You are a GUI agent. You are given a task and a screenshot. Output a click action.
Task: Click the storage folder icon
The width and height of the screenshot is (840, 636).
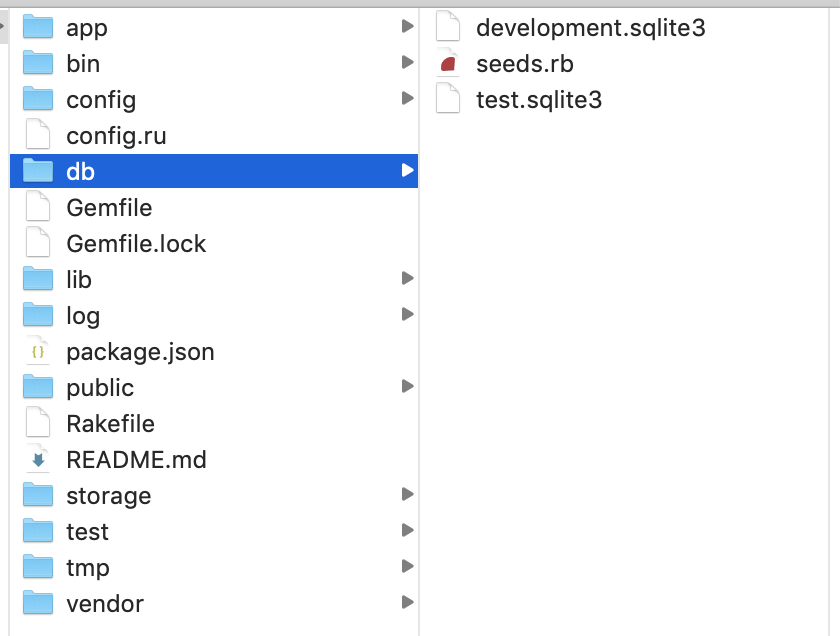pyautogui.click(x=38, y=496)
